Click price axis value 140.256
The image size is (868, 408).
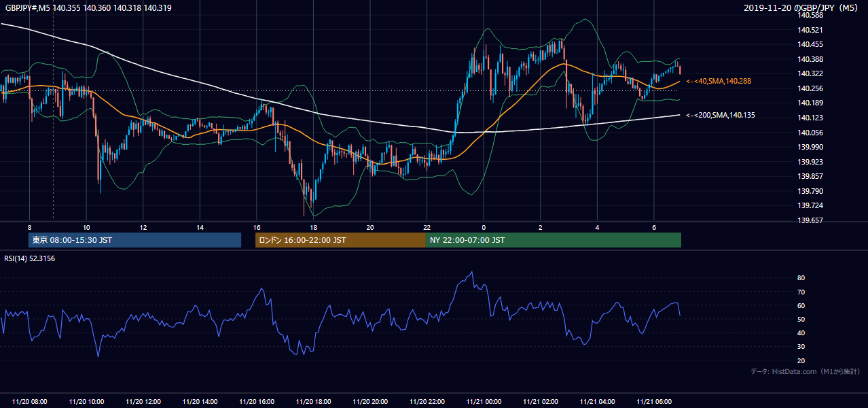coord(811,88)
